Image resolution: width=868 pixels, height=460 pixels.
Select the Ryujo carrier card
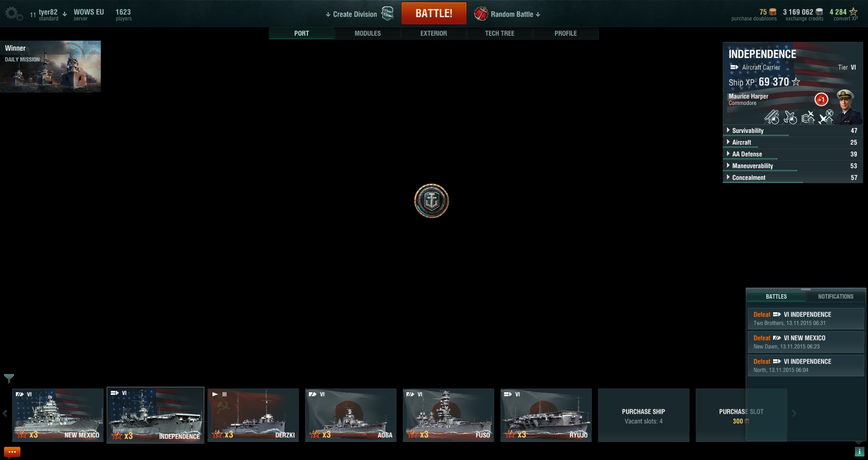pyautogui.click(x=546, y=415)
